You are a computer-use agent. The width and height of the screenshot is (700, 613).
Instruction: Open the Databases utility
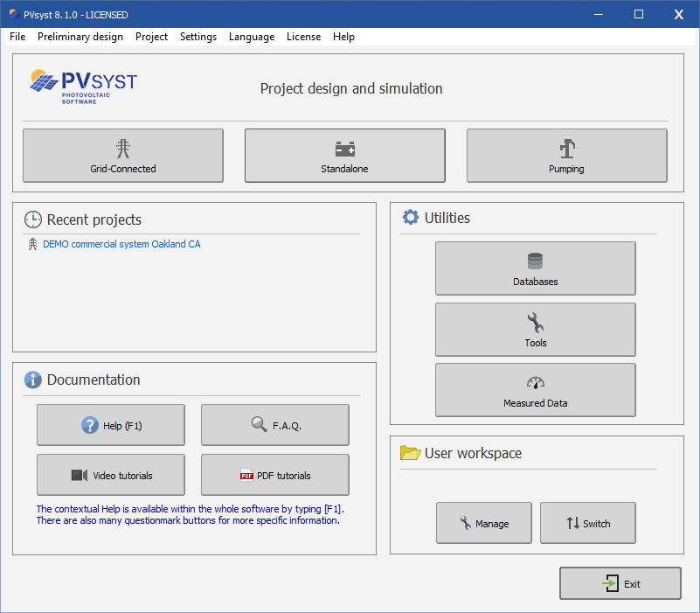[x=535, y=268]
